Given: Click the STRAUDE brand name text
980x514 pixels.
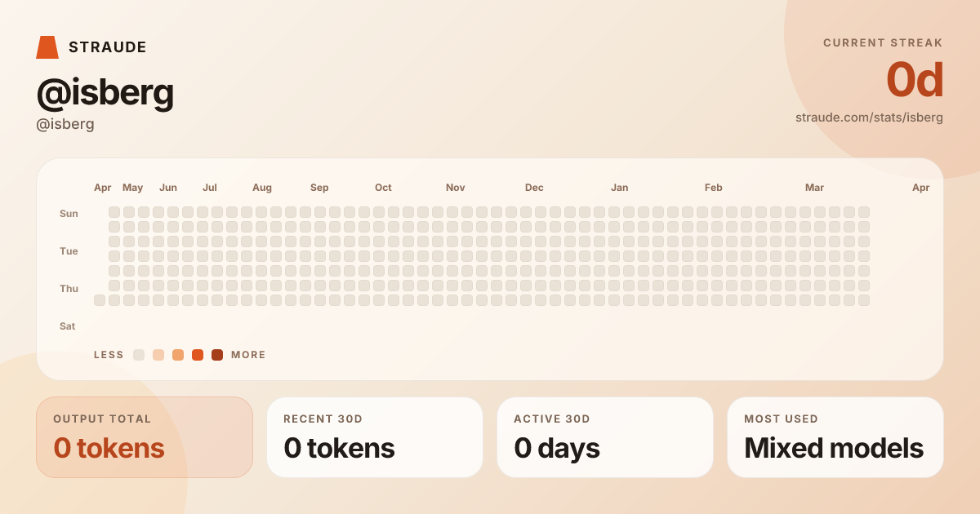Looking at the screenshot, I should (108, 47).
